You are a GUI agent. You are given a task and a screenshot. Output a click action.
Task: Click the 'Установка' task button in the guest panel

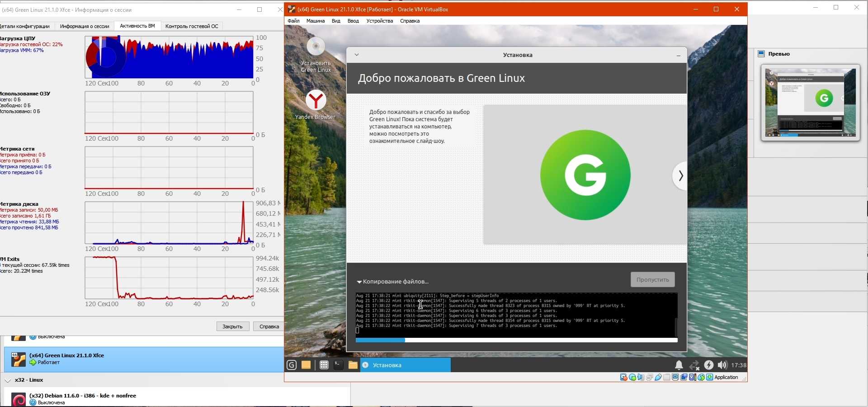[x=406, y=365]
